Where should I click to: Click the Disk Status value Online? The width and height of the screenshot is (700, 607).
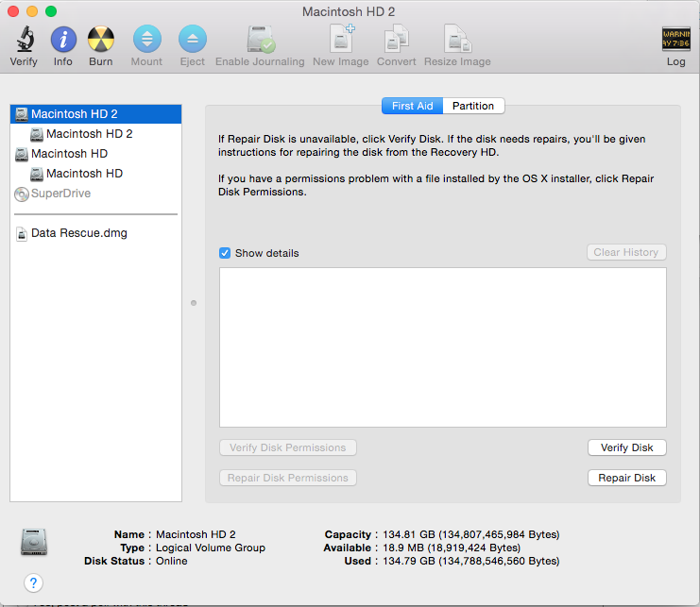tap(171, 561)
